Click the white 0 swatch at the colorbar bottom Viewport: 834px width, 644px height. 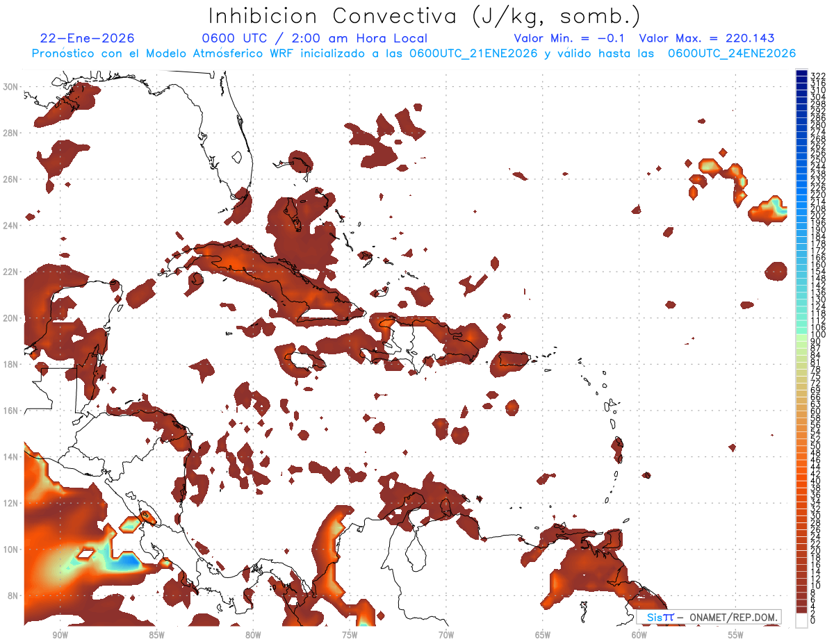(801, 619)
